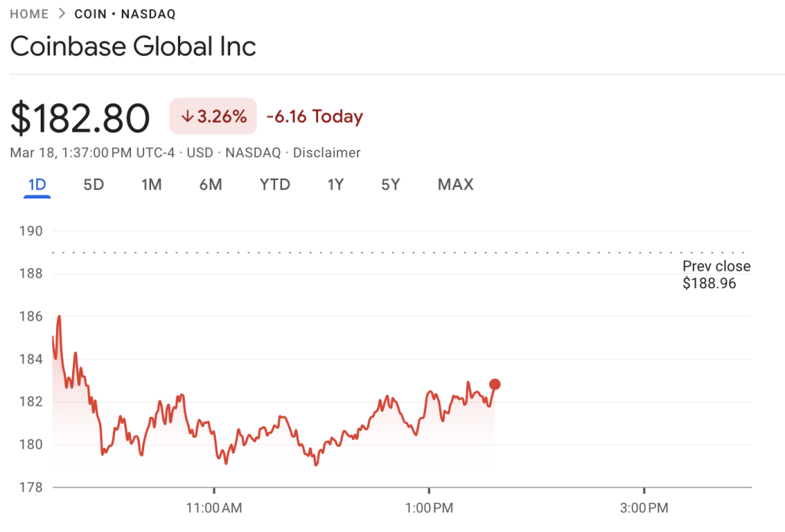
Task: Select the 6M range tab
Action: tap(210, 185)
